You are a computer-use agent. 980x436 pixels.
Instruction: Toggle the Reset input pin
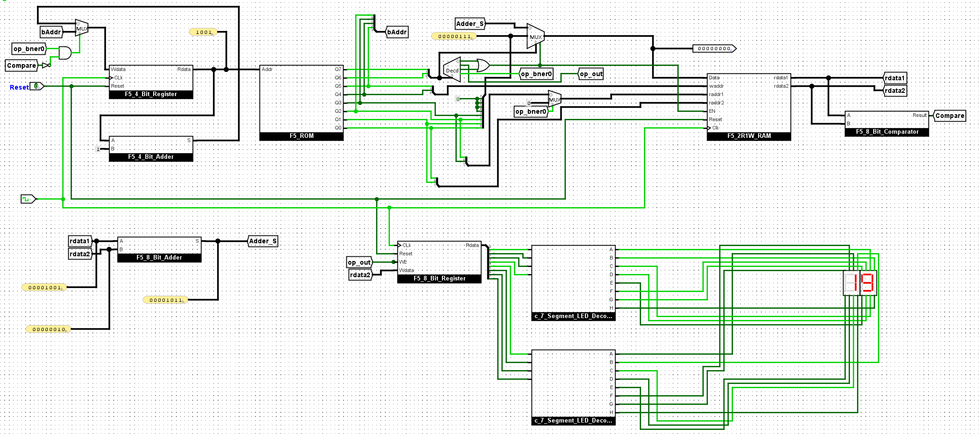[36, 86]
